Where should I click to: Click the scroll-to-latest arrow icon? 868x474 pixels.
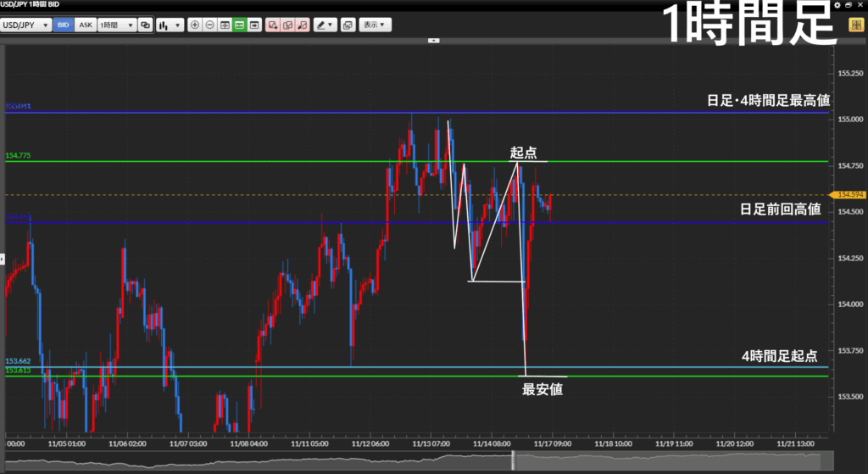point(253,25)
